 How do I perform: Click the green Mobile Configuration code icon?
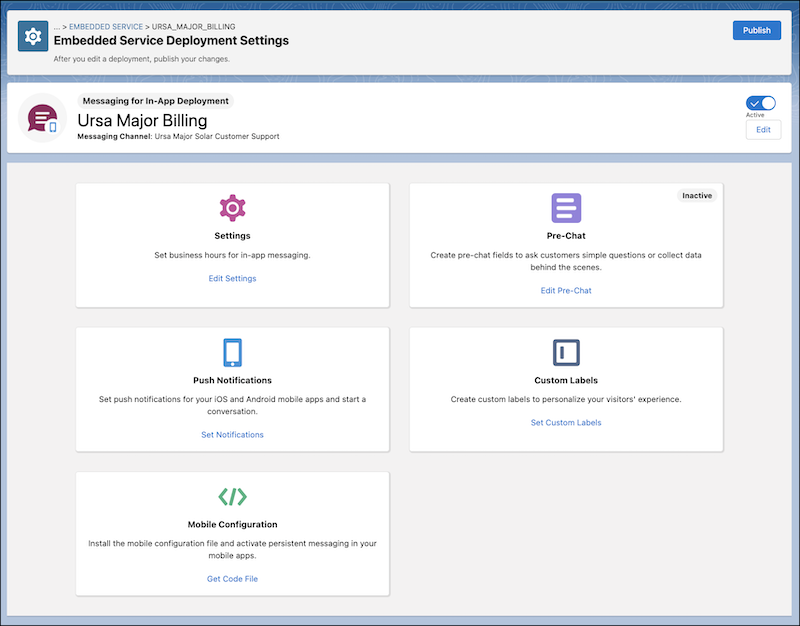click(232, 497)
